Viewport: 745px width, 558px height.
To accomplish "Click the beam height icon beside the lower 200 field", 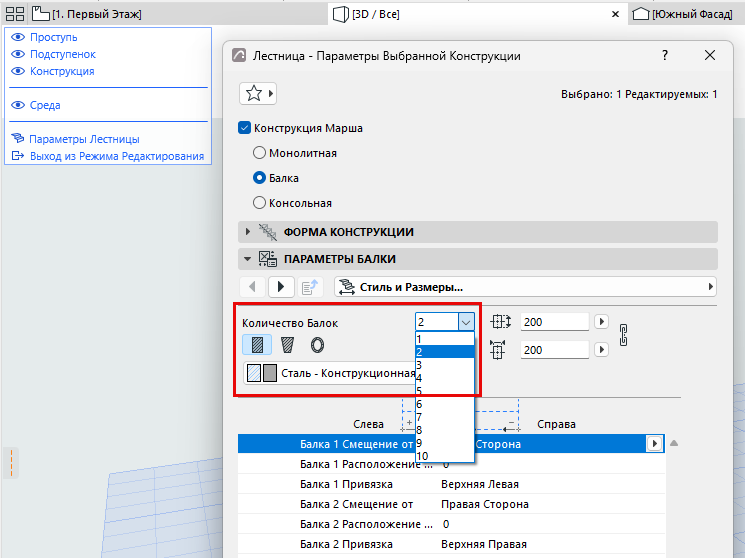I will click(497, 350).
